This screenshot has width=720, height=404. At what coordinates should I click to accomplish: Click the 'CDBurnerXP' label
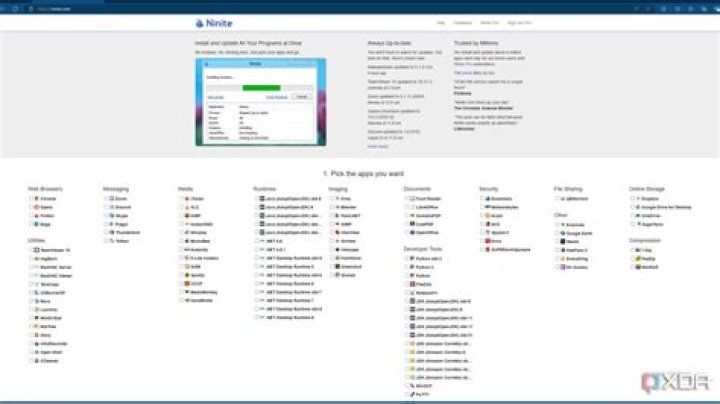(x=53, y=293)
